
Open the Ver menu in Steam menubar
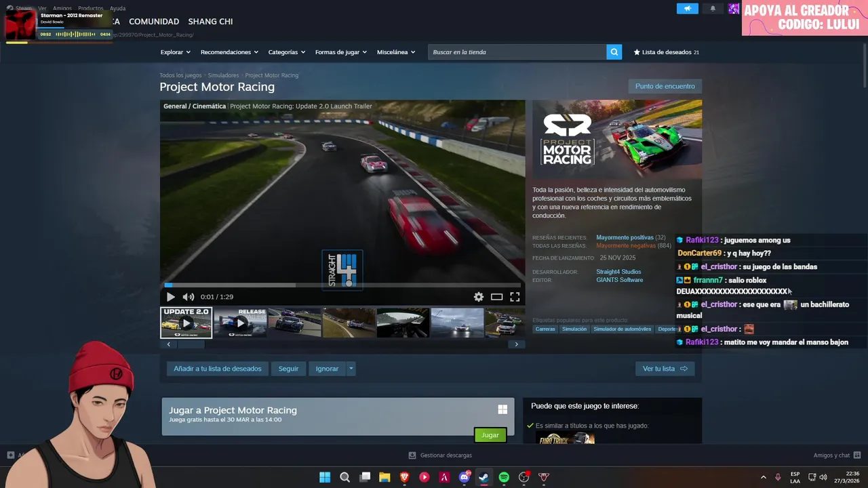[x=42, y=8]
